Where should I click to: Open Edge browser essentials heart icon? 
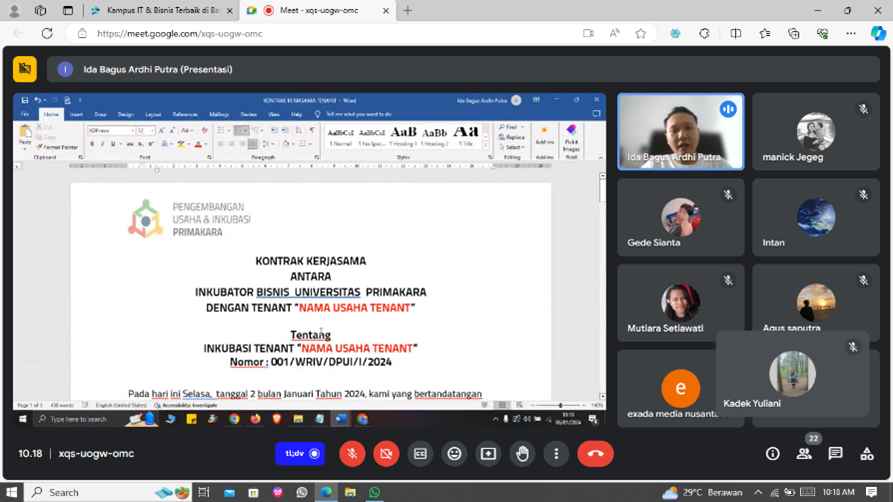tap(822, 34)
